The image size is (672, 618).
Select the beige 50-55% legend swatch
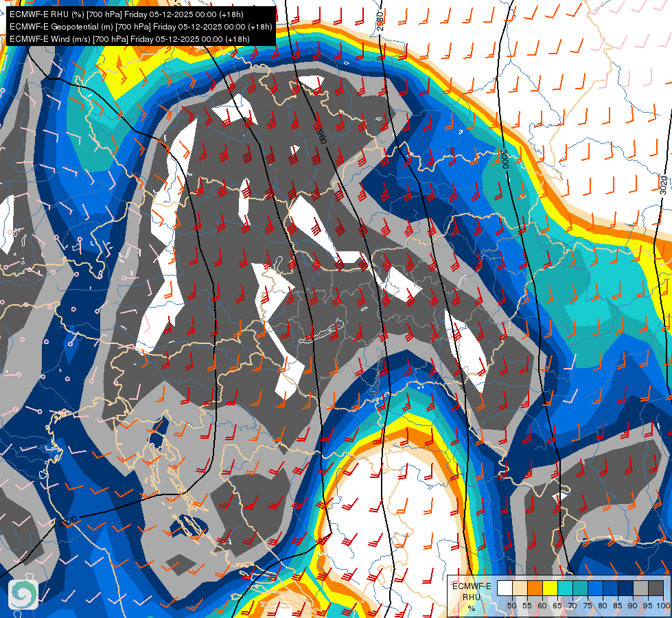pyautogui.click(x=520, y=588)
